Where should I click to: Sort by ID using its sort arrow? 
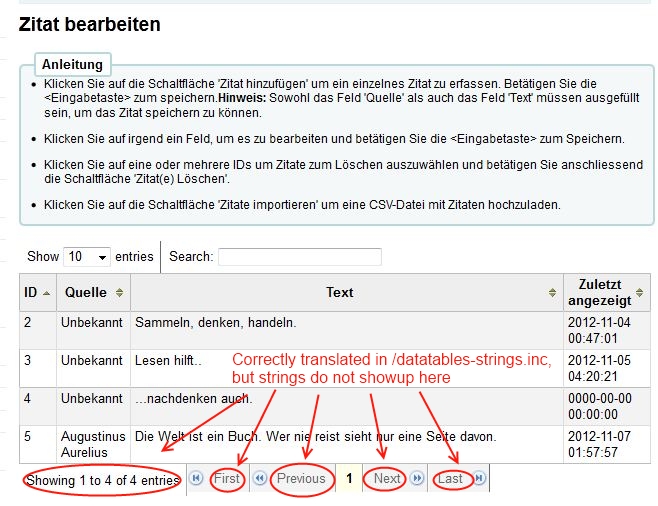click(46, 293)
